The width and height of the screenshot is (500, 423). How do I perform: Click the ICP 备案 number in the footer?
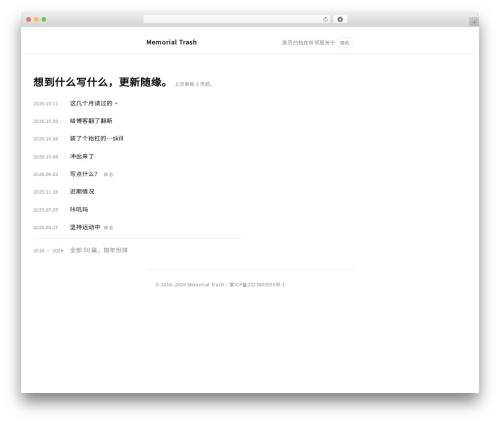(x=257, y=285)
